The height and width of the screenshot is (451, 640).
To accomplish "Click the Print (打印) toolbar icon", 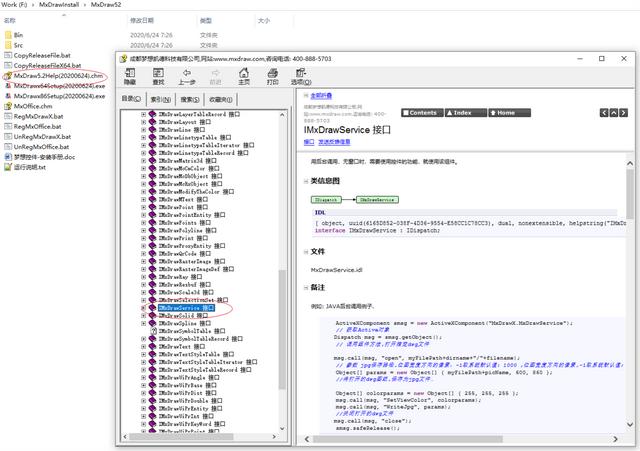I will point(272,73).
